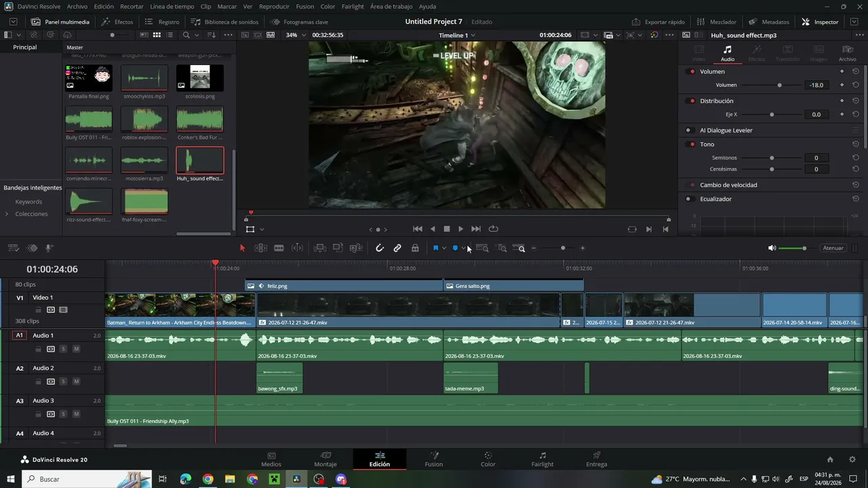Lock the Video 1 track
This screenshot has height=488, width=868.
[x=39, y=310]
